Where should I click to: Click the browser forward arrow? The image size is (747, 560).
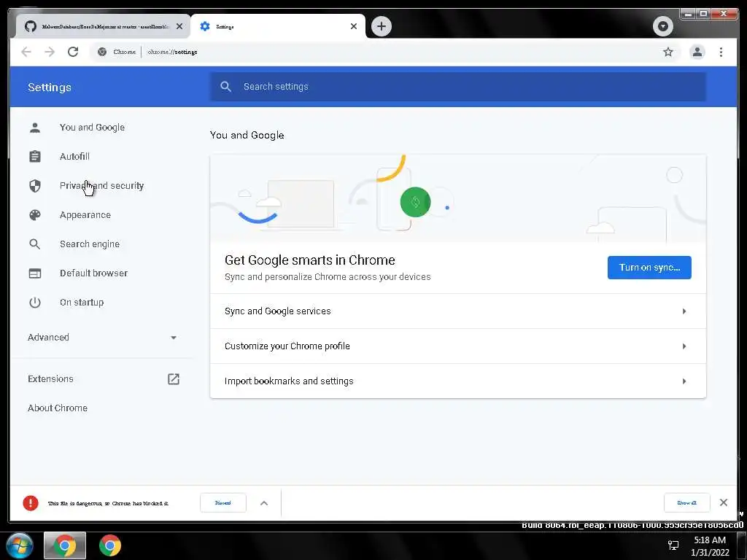tap(50, 52)
